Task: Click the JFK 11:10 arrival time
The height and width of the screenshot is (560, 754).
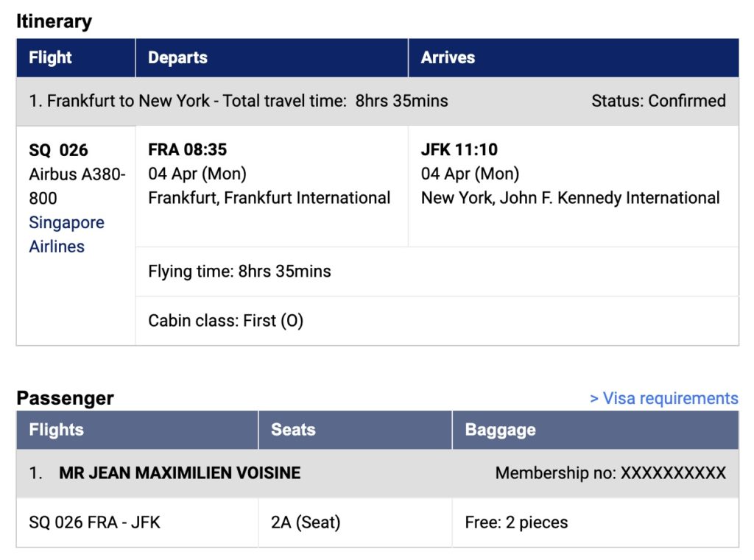Action: coord(459,149)
